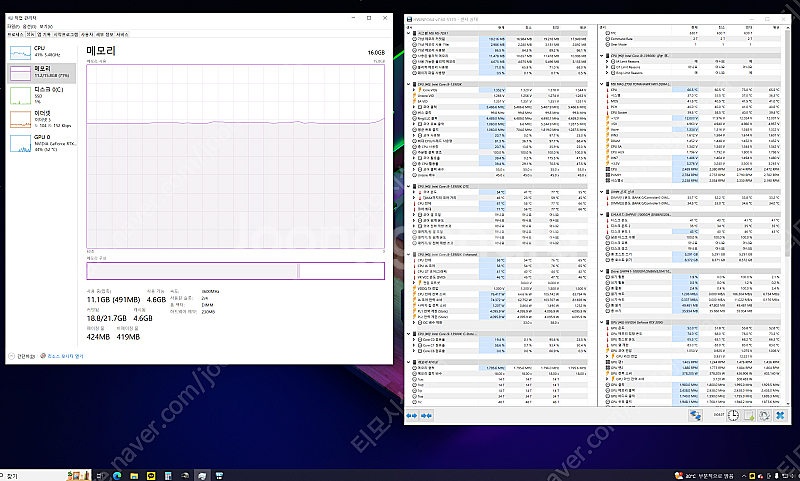Collapse the MSI motherboard sensor group in HWiNFO
This screenshot has width=800, height=481.
[x=602, y=84]
